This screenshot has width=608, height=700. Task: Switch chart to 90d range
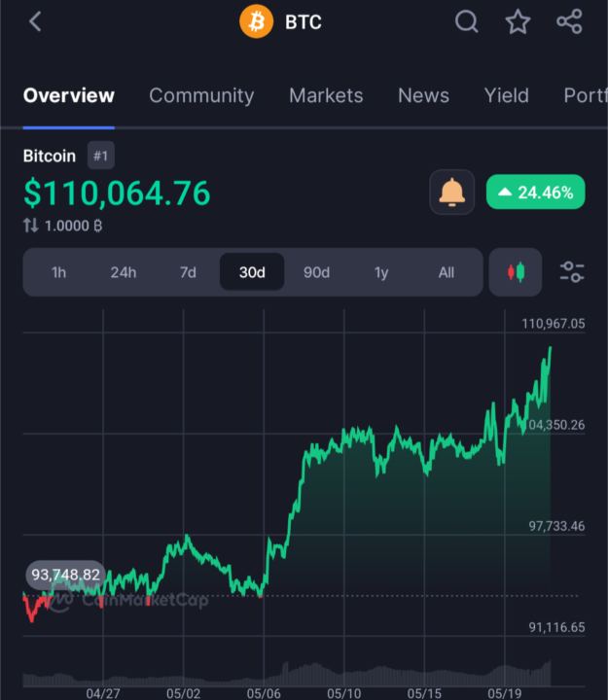pyautogui.click(x=316, y=272)
